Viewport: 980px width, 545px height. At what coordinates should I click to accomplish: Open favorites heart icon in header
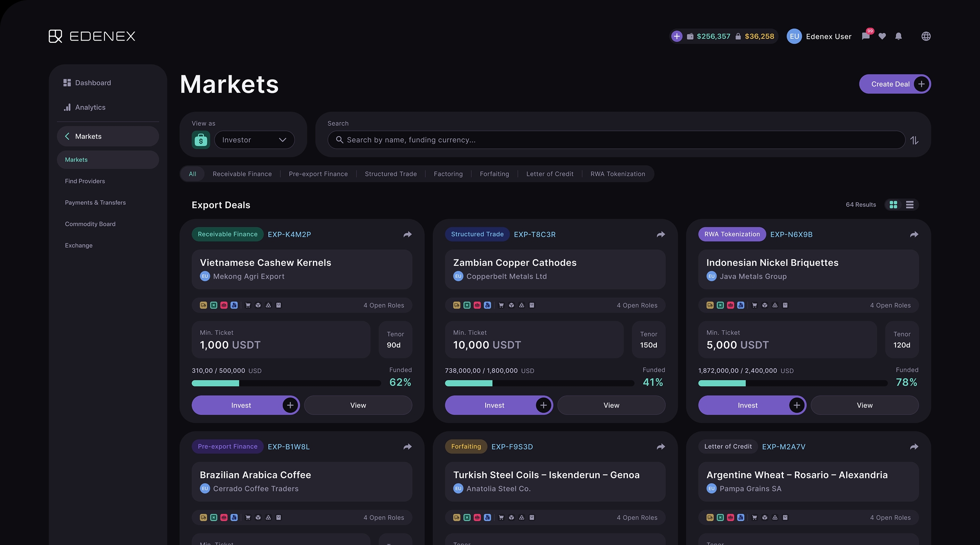tap(882, 36)
